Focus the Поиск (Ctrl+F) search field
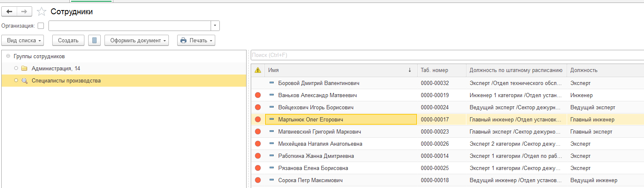The width and height of the screenshot is (644, 188). coord(446,55)
